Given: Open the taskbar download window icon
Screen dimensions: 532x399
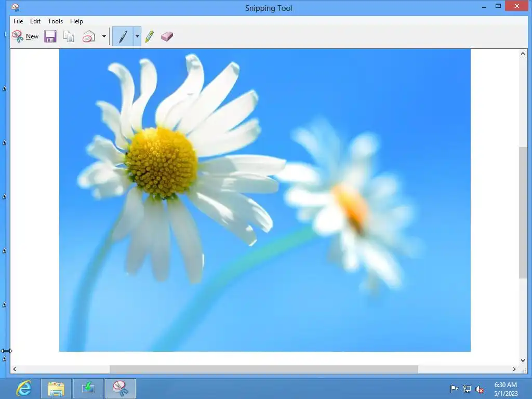Looking at the screenshot, I should pyautogui.click(x=88, y=389).
